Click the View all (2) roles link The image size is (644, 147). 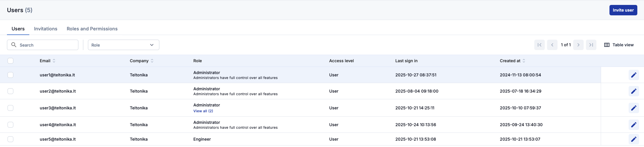point(203,111)
